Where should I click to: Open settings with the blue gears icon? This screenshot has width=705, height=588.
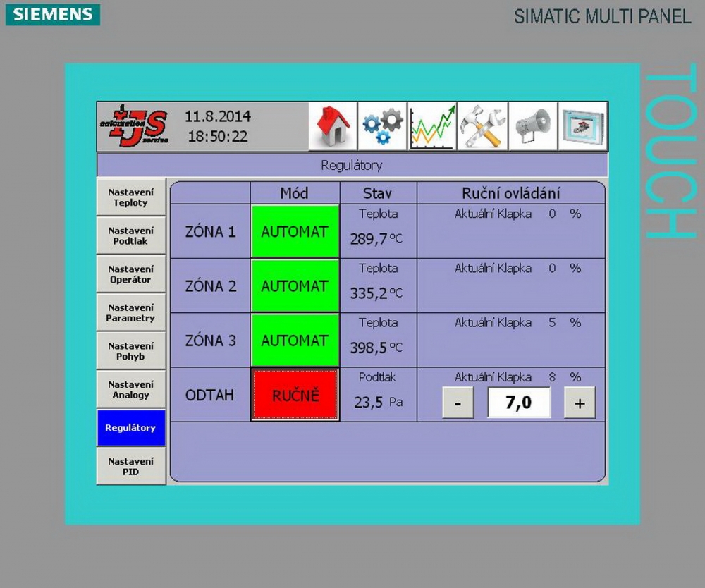pyautogui.click(x=382, y=126)
